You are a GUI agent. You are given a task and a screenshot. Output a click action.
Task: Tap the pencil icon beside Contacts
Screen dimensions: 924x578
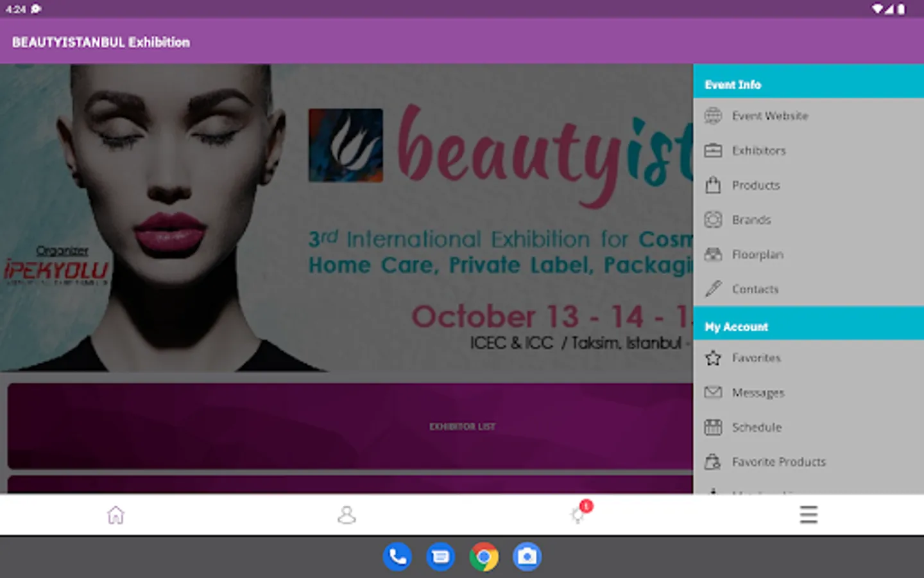[x=713, y=289]
